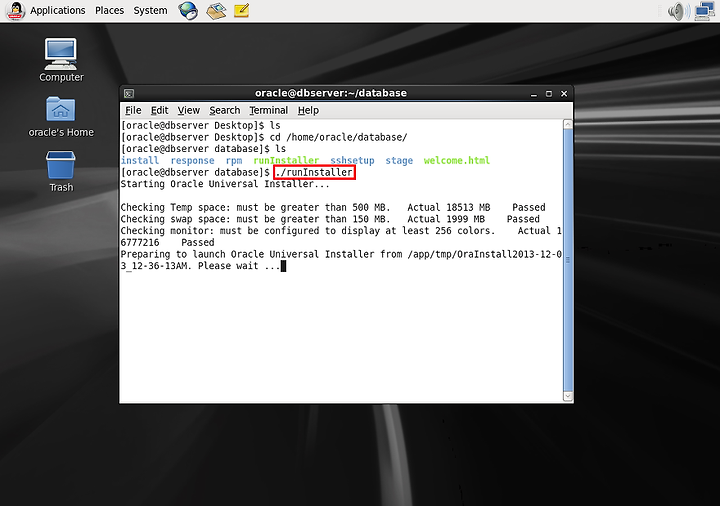Click the terminal window menu icon

click(129, 94)
